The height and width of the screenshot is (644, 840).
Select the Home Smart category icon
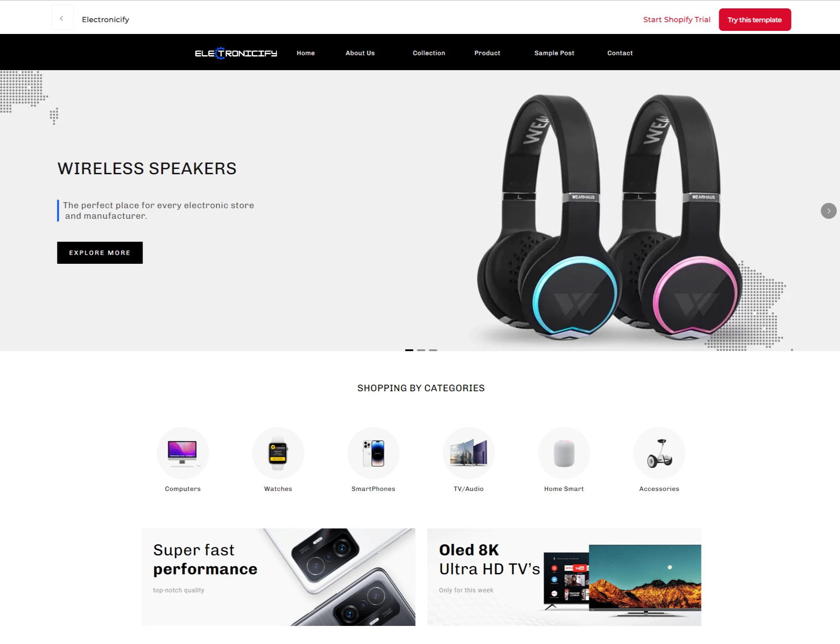564,453
